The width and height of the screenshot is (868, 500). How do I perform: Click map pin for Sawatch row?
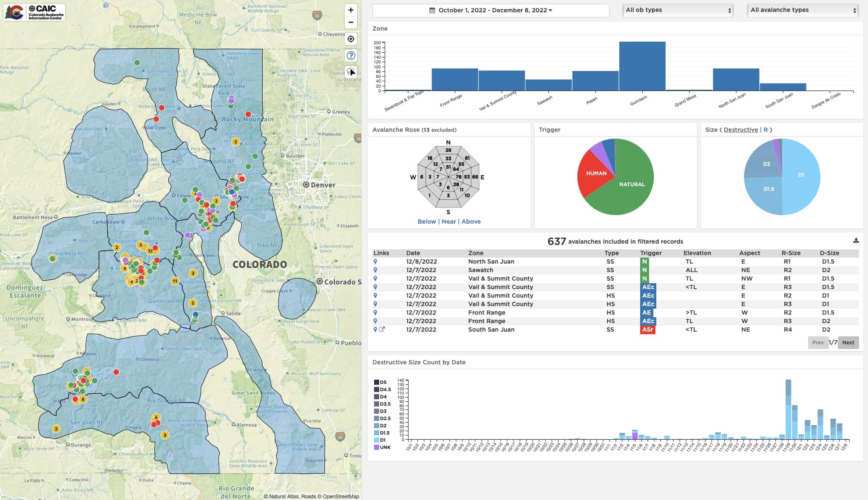[x=375, y=270]
